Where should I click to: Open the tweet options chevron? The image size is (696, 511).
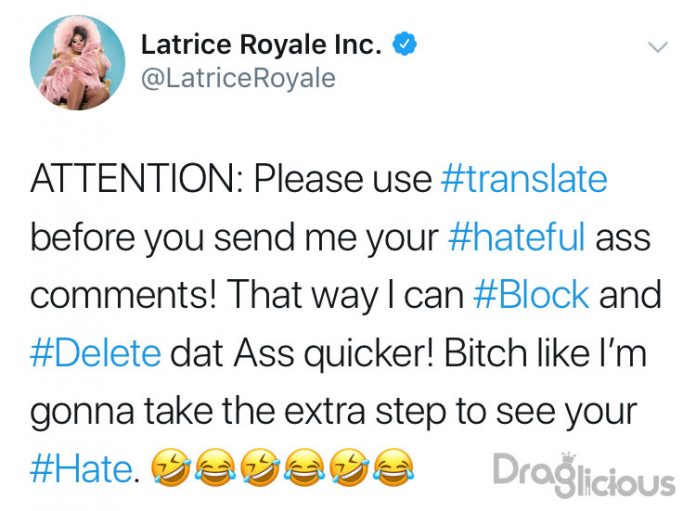pos(657,47)
